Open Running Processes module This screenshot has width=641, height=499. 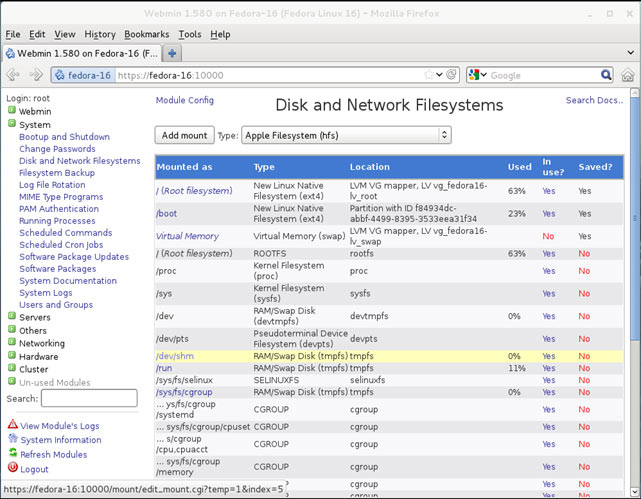coord(57,221)
